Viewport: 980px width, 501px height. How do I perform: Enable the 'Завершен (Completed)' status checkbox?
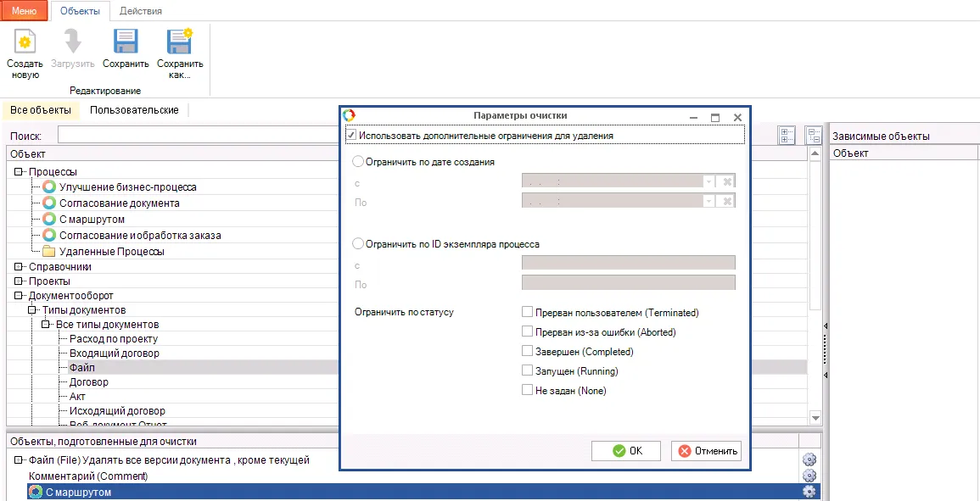(x=528, y=352)
